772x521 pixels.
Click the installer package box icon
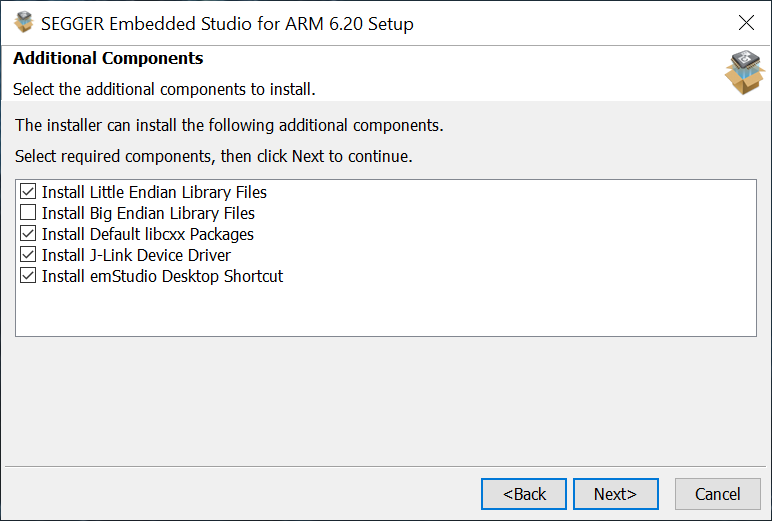click(x=744, y=73)
